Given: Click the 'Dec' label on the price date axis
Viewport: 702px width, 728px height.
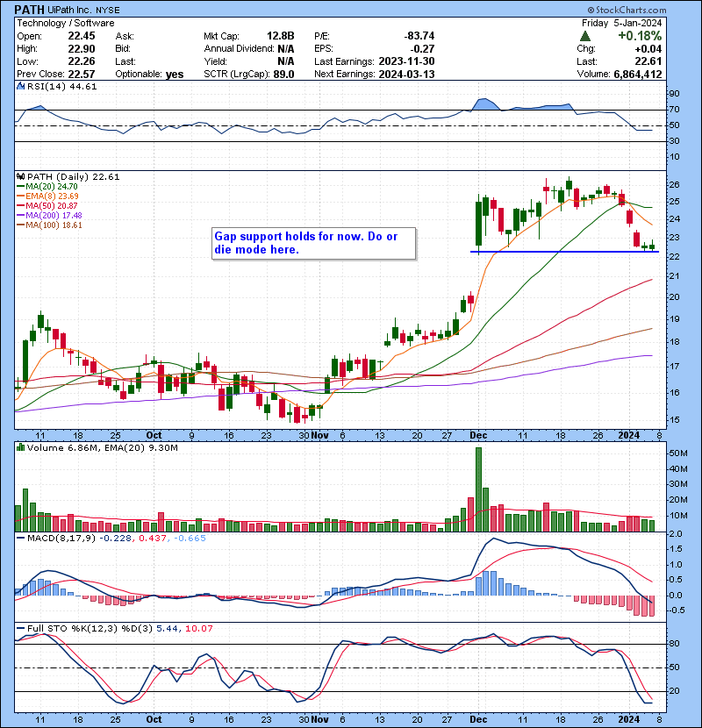Looking at the screenshot, I should pyautogui.click(x=478, y=436).
